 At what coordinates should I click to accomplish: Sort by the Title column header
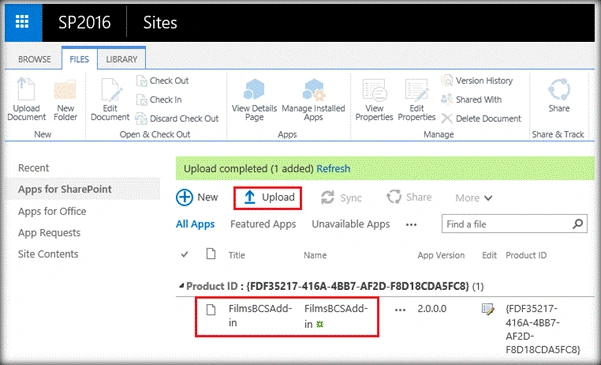(x=237, y=255)
